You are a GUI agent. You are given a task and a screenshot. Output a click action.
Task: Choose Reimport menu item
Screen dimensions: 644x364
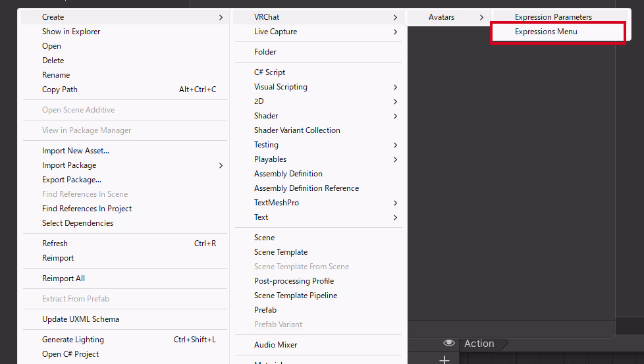(x=125, y=258)
